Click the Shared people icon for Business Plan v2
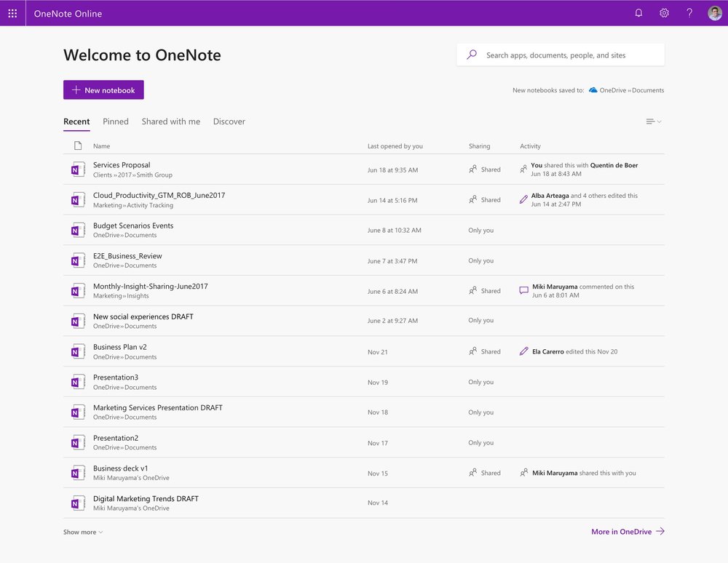This screenshot has width=728, height=563. tap(472, 351)
